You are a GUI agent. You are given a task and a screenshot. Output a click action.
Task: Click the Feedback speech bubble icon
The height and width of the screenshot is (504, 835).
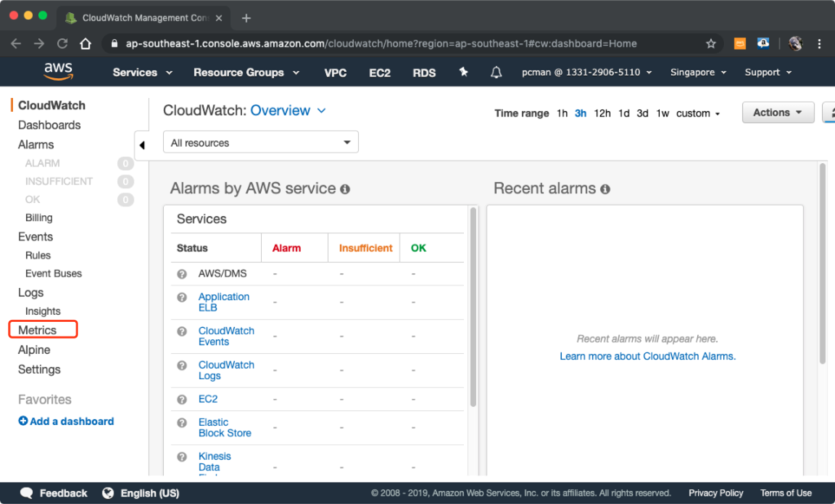tap(26, 493)
